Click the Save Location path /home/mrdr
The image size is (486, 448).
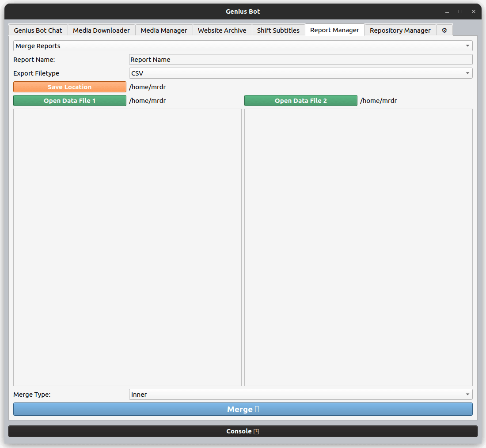(x=148, y=87)
